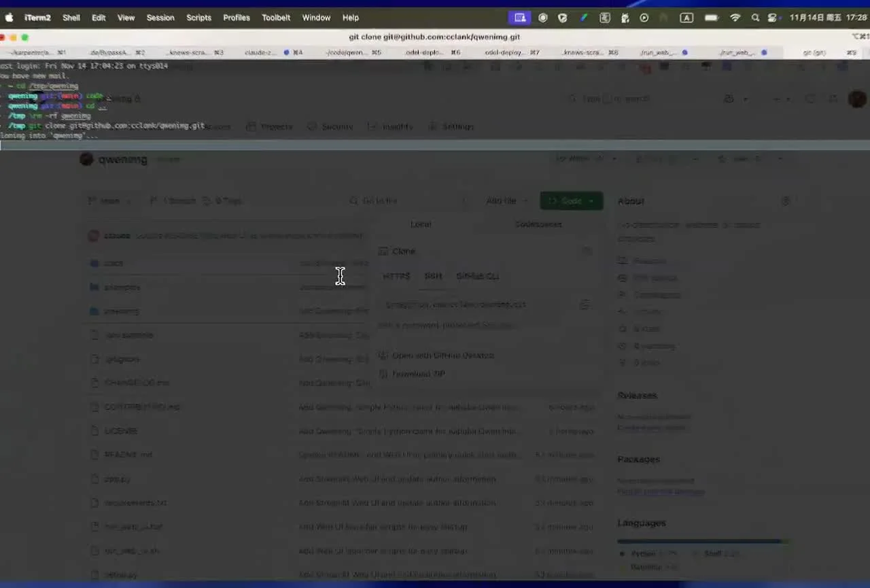Click the purple screen sharing status icon

[520, 18]
